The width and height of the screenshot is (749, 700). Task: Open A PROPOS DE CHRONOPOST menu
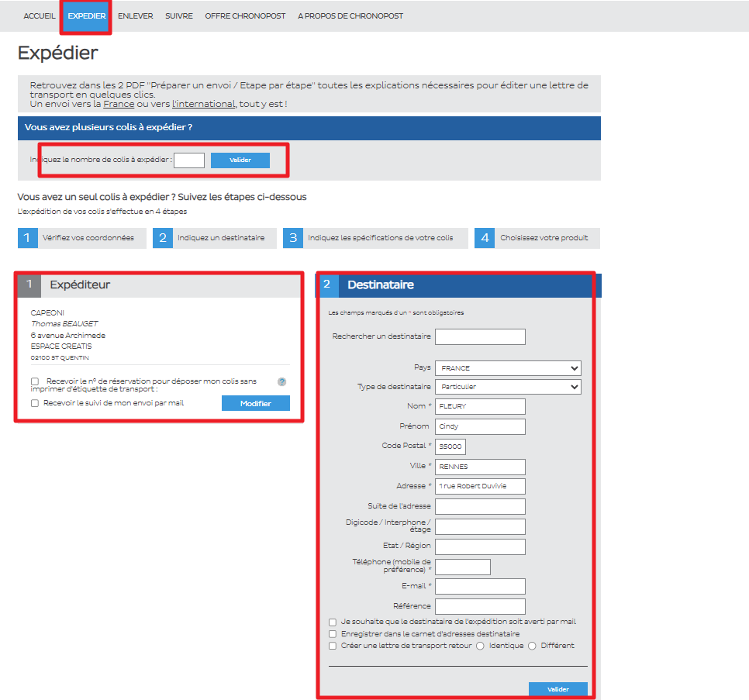click(x=350, y=16)
